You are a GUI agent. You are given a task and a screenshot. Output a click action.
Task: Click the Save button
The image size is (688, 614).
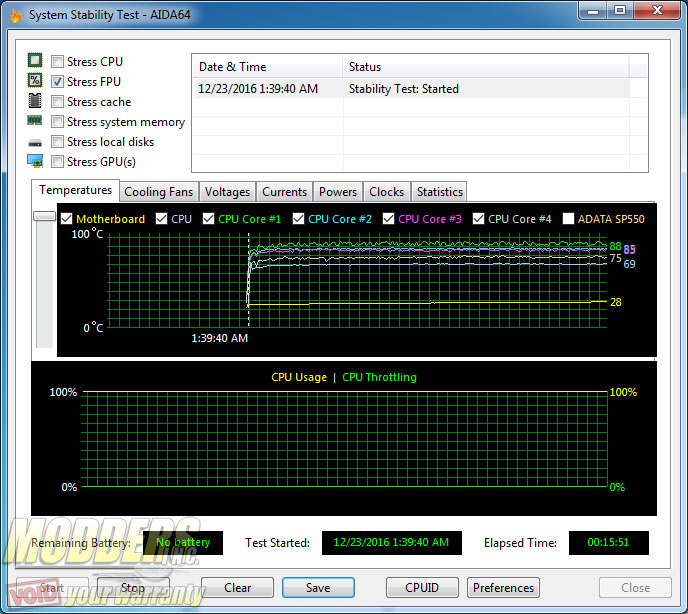click(318, 588)
